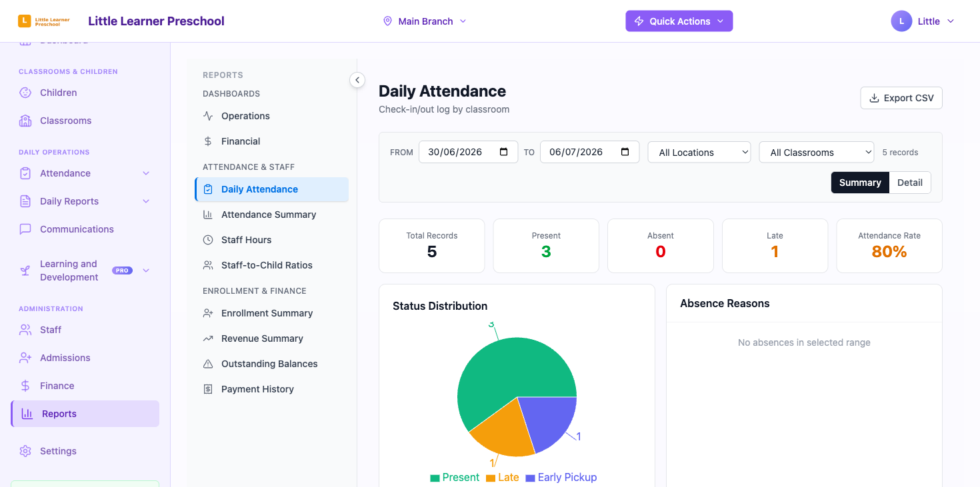The image size is (980, 487).
Task: Click the Attendance Summary chart icon
Action: 208,215
